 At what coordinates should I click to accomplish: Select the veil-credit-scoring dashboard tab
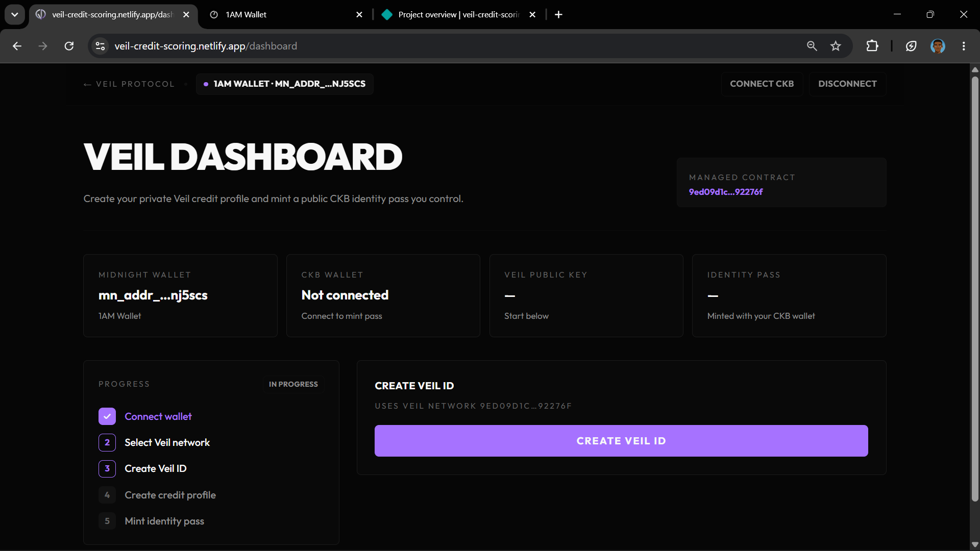pos(112,14)
